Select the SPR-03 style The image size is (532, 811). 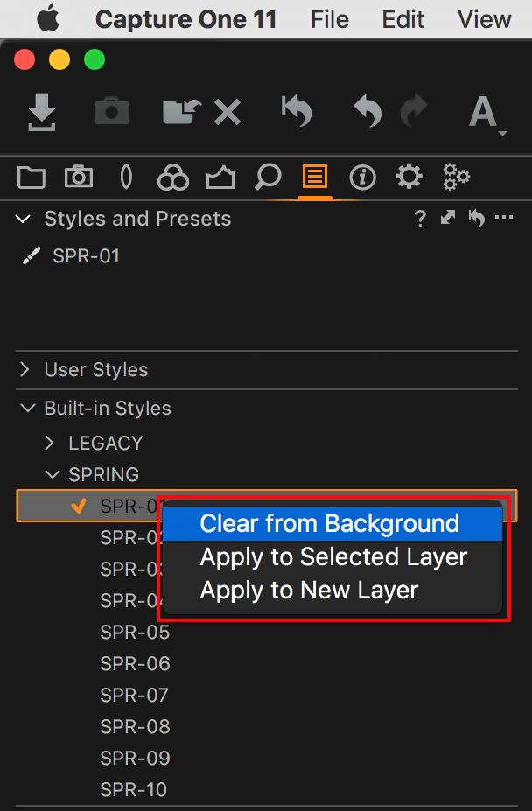coord(132,569)
